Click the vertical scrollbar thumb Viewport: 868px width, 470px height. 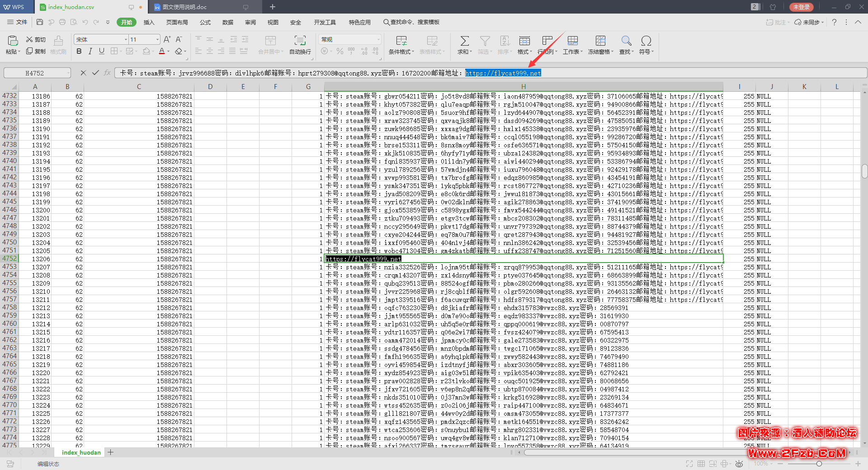point(864,172)
